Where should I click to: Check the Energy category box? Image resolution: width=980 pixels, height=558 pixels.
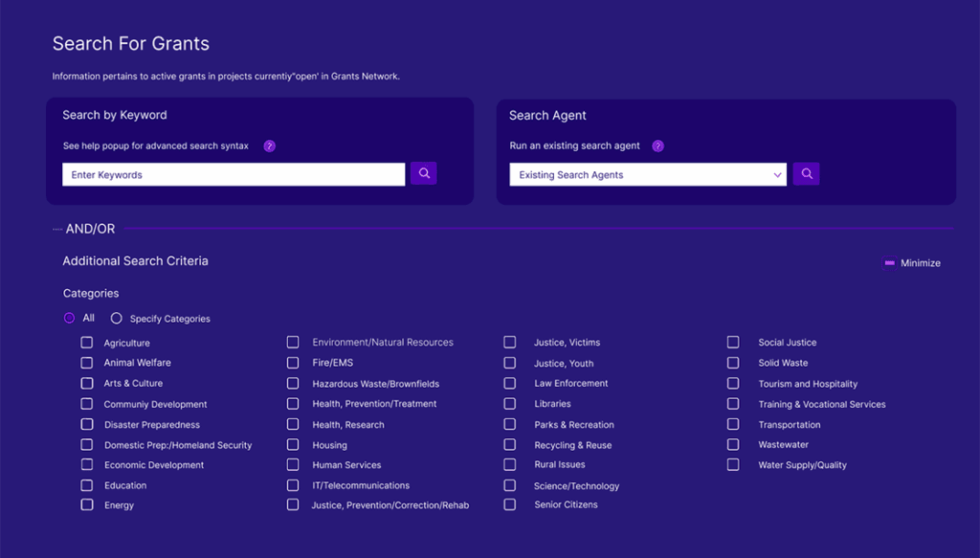click(x=87, y=504)
